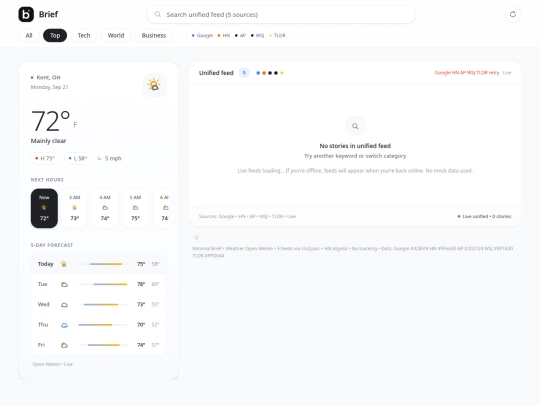Image resolution: width=540 pixels, height=405 pixels.
Task: Click the magnifier icon in the search bar
Action: click(157, 14)
